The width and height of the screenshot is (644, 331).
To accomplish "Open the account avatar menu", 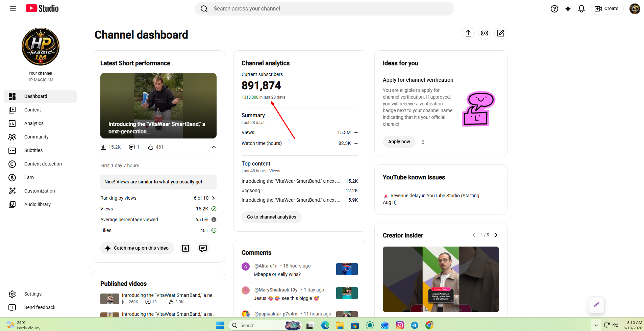I will [x=635, y=9].
